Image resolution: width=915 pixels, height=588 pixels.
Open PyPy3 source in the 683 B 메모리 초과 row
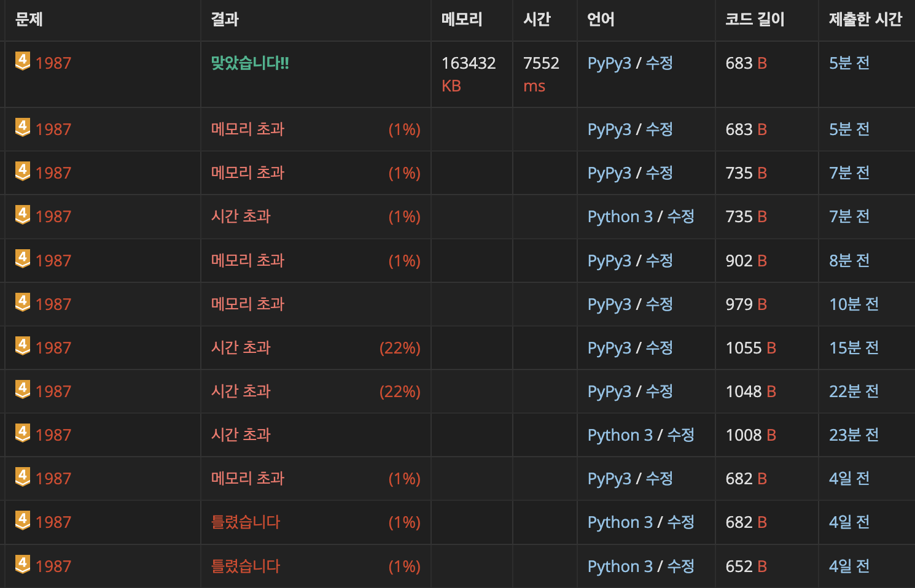tap(609, 130)
